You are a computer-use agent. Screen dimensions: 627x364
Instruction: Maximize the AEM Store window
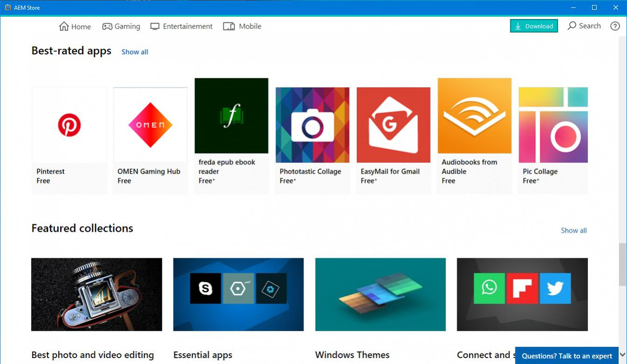[594, 8]
